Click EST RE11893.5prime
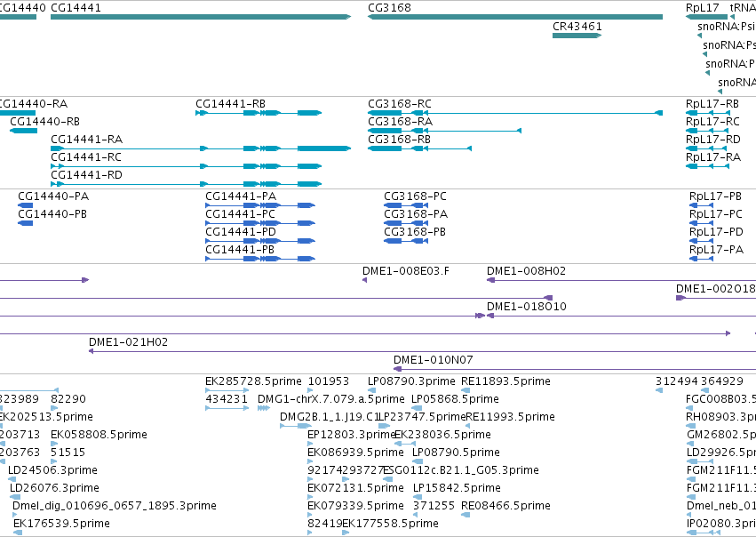This screenshot has width=756, height=537. click(x=466, y=389)
